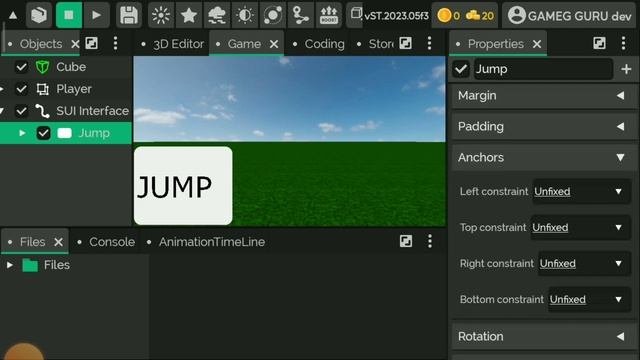This screenshot has height=360, width=640.
Task: Toggle the Cube object checkbox
Action: tap(21, 67)
